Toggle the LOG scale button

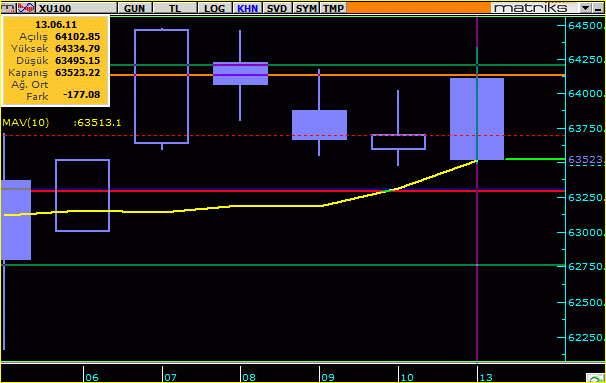[214, 8]
